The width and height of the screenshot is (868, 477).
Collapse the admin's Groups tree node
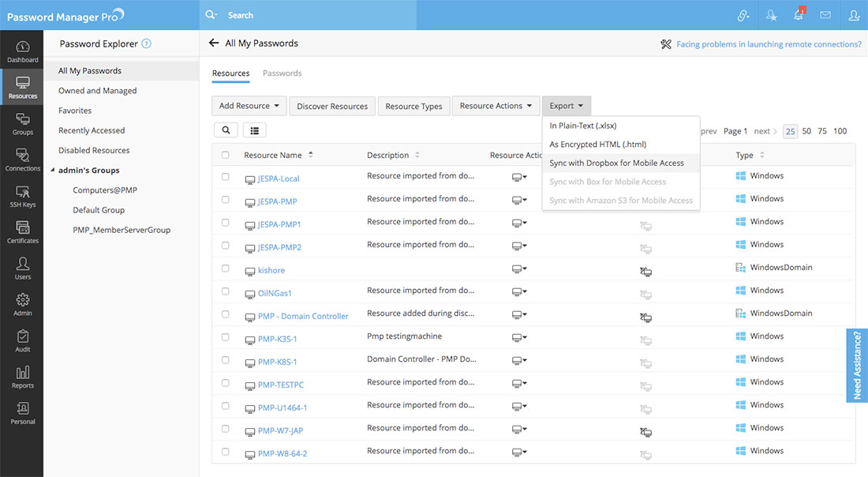point(52,171)
